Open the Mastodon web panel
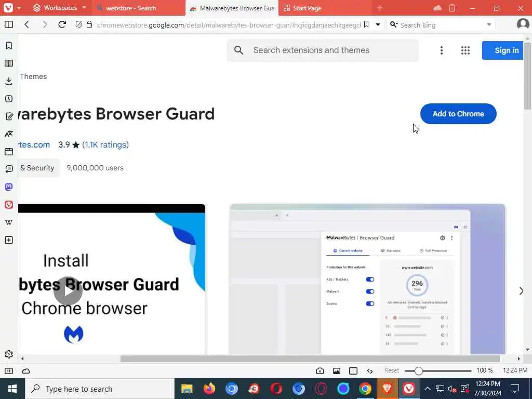Viewport: 532px width, 399px height. coord(9,187)
